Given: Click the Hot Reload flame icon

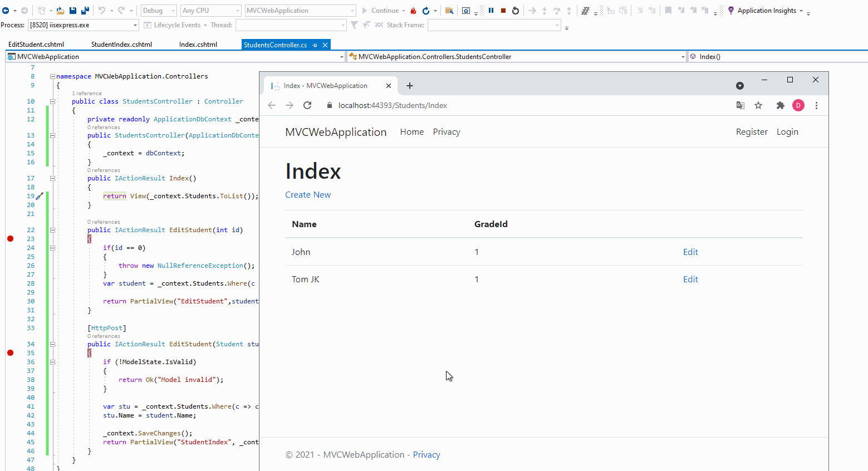Looking at the screenshot, I should pyautogui.click(x=414, y=10).
